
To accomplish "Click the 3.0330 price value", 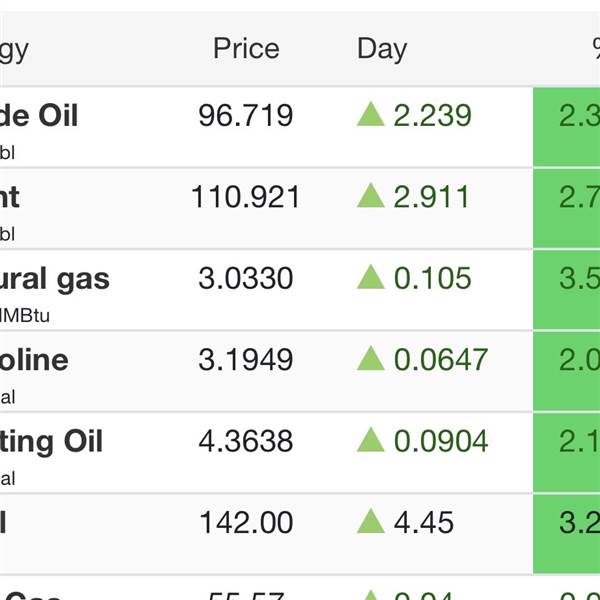I will click(x=246, y=279).
